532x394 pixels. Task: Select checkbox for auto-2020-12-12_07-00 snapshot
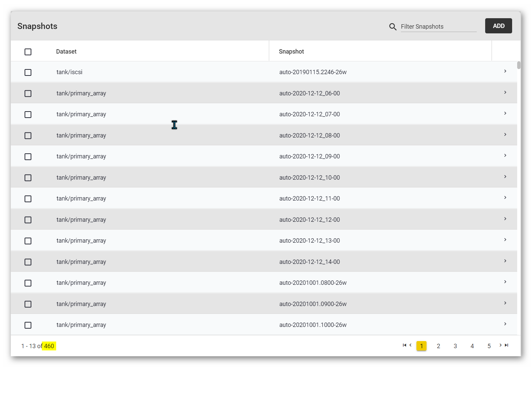click(x=28, y=115)
